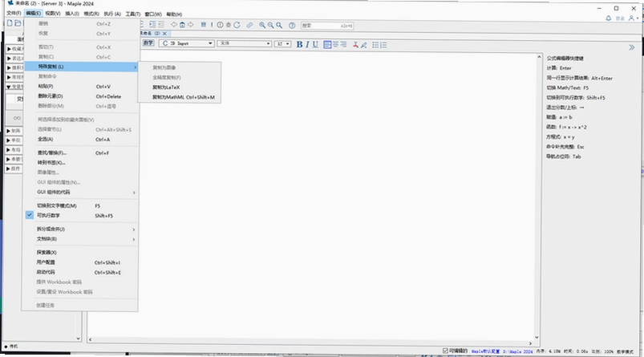Open the font size dropdown

pos(282,43)
